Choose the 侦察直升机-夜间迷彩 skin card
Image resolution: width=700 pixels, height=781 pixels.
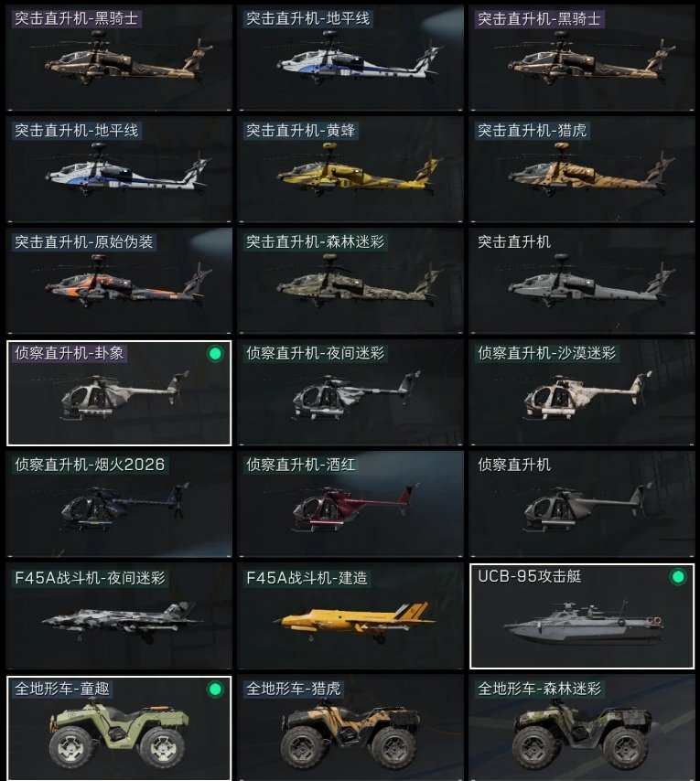[350, 392]
